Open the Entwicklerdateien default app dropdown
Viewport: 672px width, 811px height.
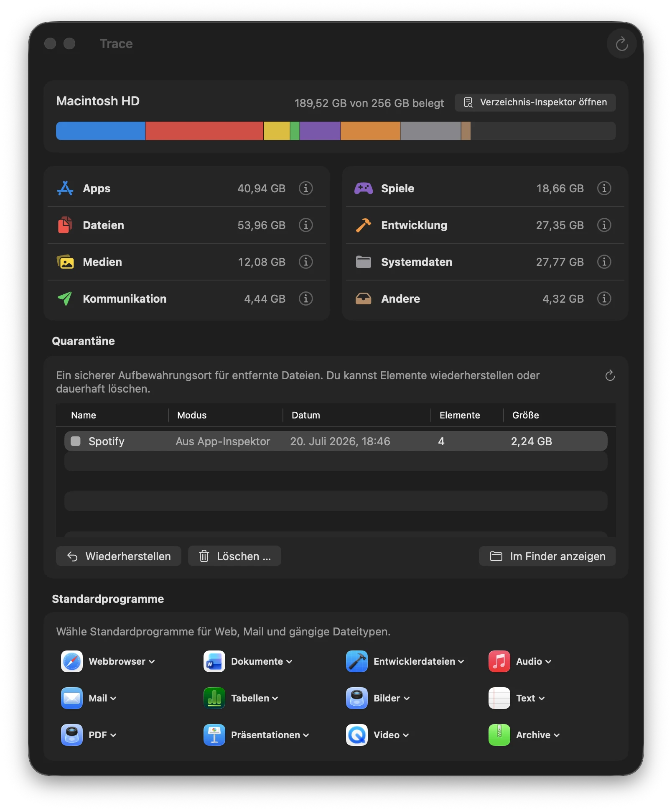tap(419, 661)
